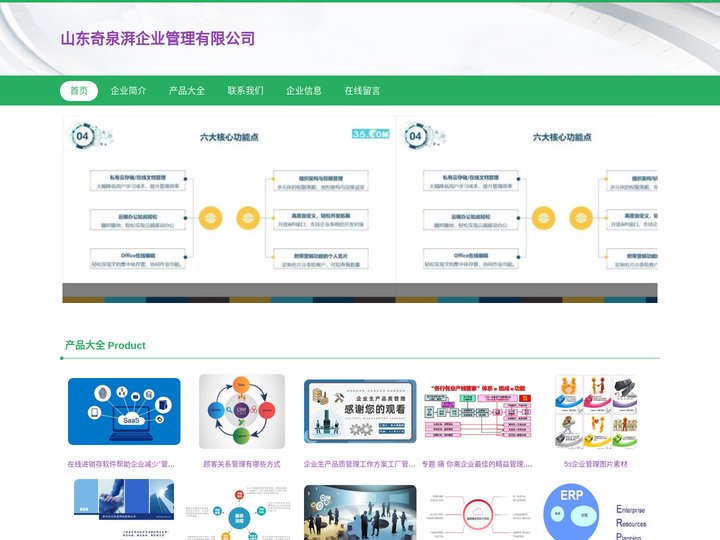Viewport: 720px width, 540px height.
Task: Navigate to 联系我们 page
Action: coord(246,90)
